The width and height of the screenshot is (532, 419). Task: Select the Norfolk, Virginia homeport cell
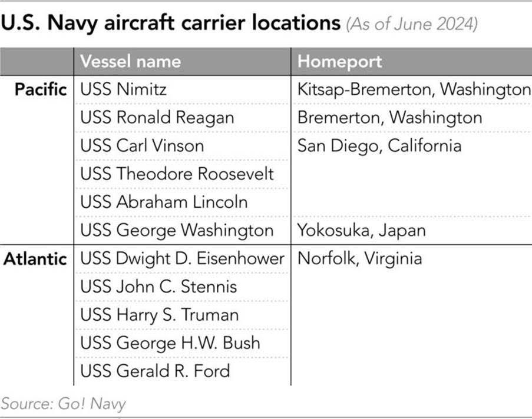point(359,258)
